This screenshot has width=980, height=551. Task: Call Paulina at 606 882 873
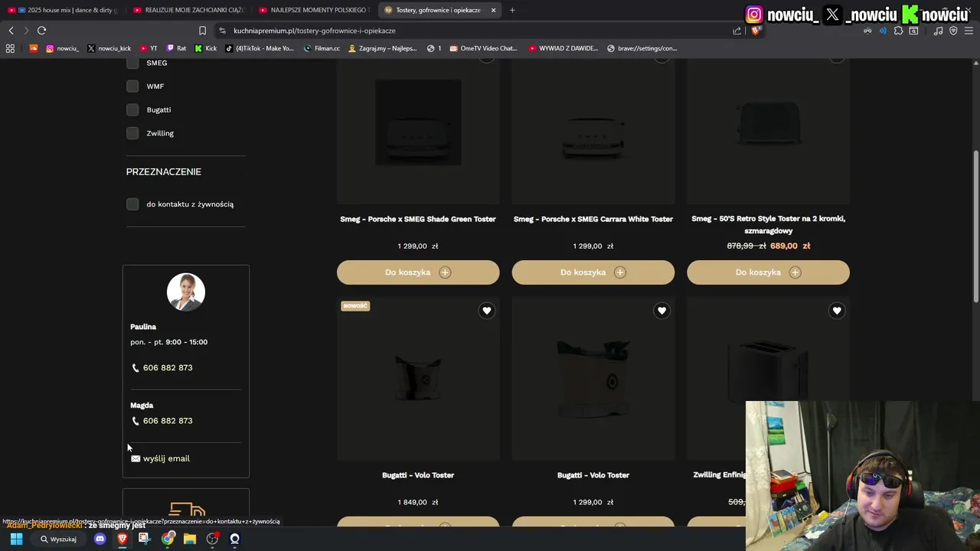[x=168, y=368]
